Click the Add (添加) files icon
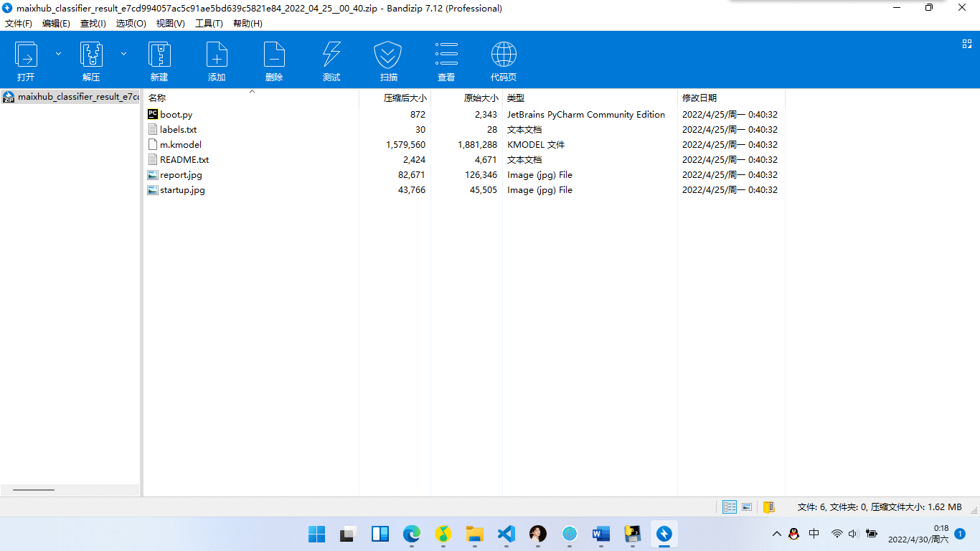The image size is (980, 551). click(217, 56)
